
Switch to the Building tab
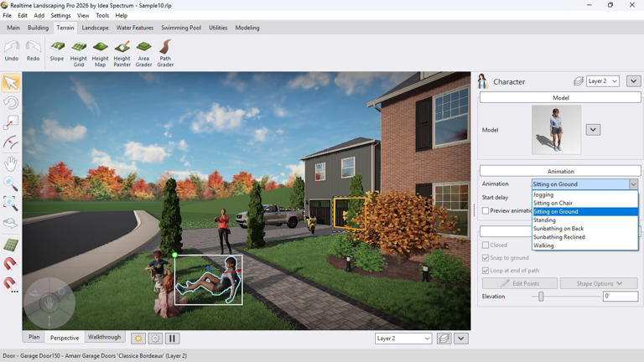pos(38,28)
